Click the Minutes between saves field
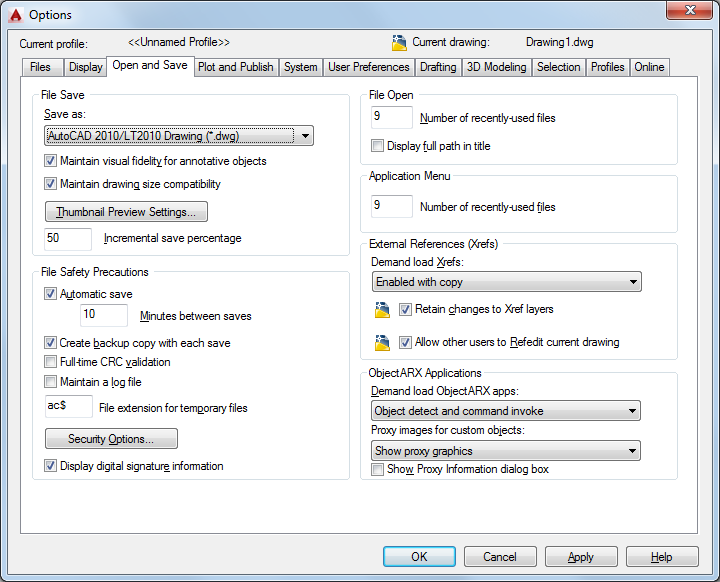The width and height of the screenshot is (720, 582). point(104,315)
